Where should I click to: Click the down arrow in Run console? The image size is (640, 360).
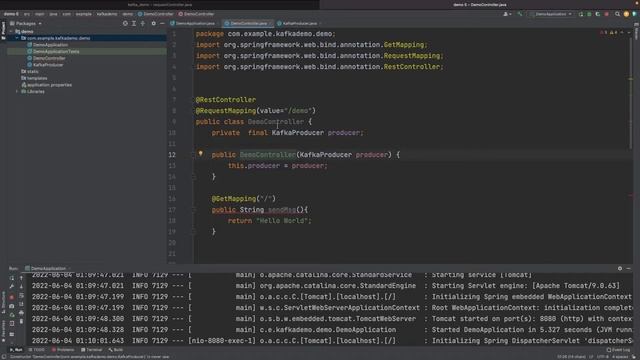click(x=22, y=287)
